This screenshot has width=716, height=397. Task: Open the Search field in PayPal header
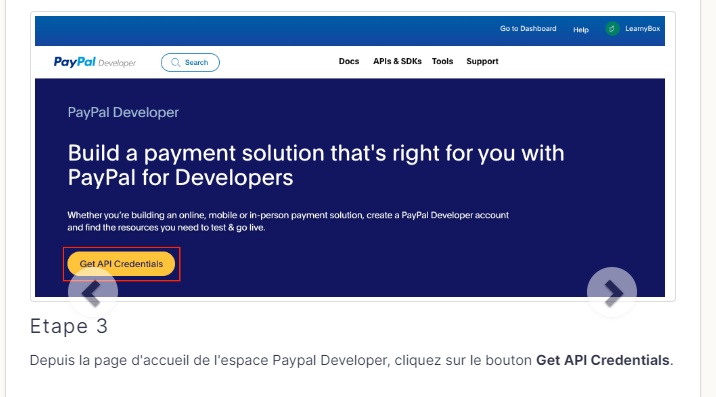click(190, 63)
